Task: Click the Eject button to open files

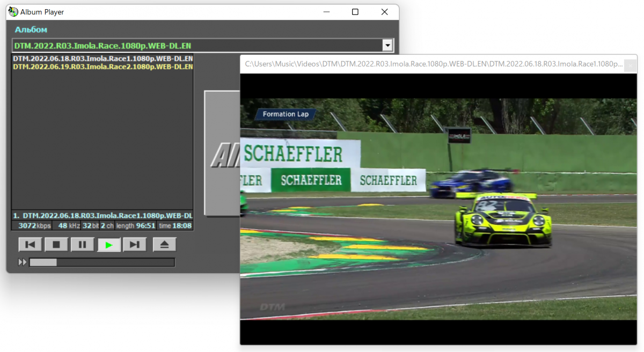Action: click(x=165, y=245)
